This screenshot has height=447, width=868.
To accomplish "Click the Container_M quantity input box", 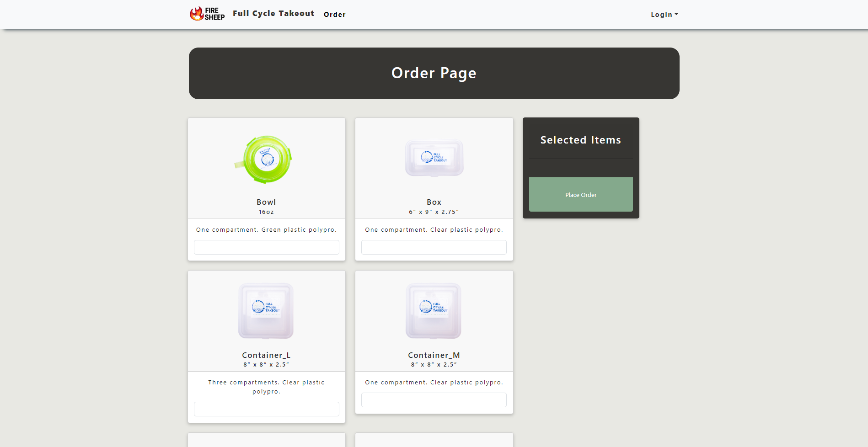I will coord(434,400).
